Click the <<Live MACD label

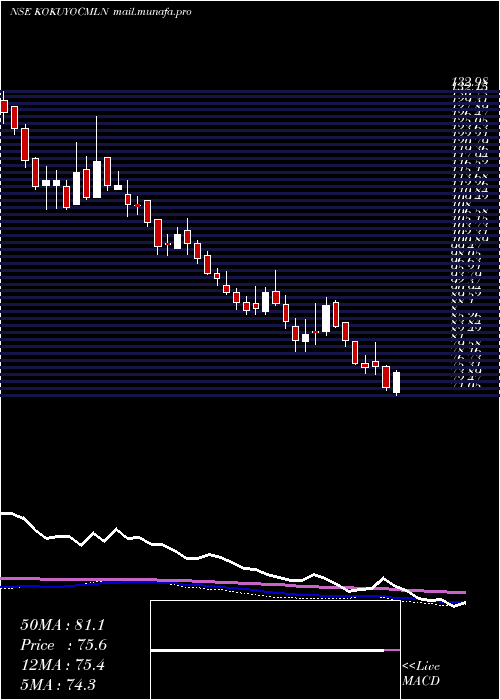421,674
